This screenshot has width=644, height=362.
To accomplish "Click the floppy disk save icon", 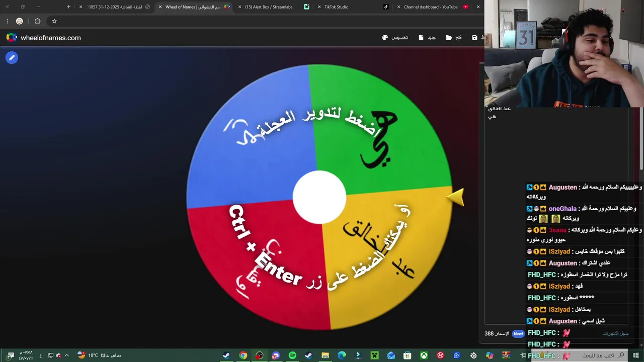I will tap(474, 38).
